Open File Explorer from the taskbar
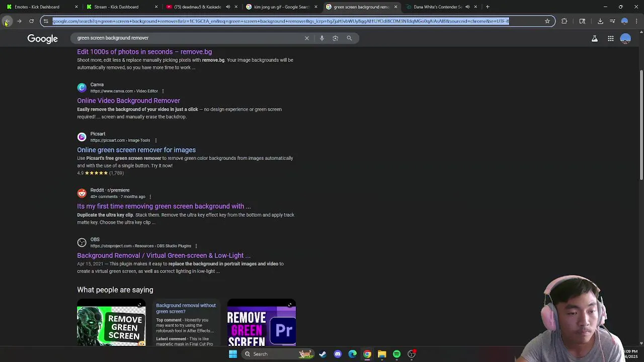644x362 pixels. [382, 354]
